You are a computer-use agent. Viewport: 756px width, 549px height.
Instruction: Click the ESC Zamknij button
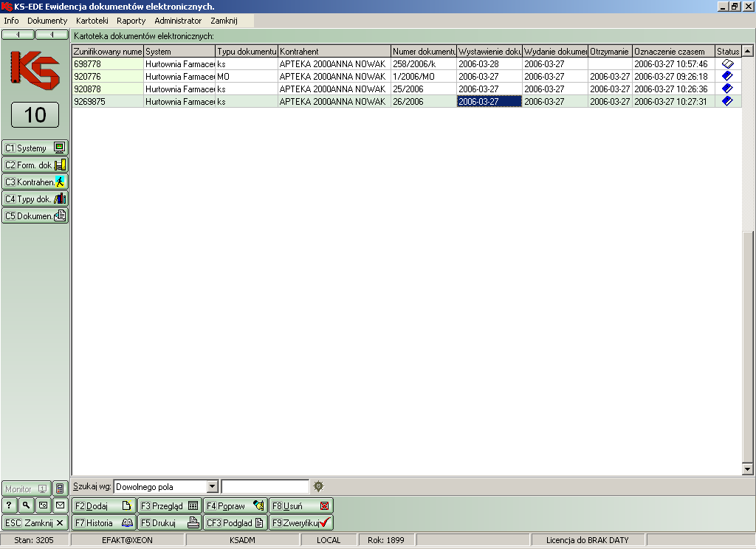[35, 522]
